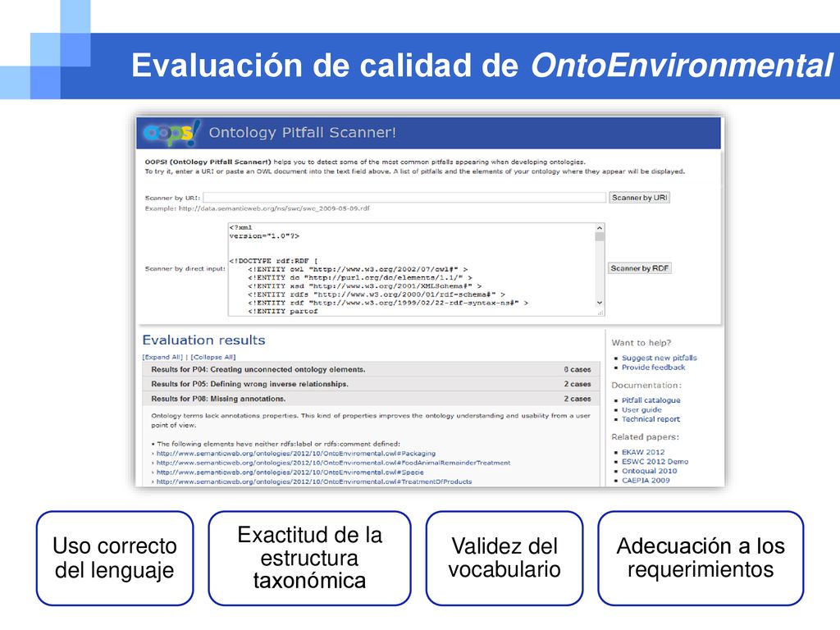Click the 'Exactitud de la estructura taxonómica' box
This screenshot has width=840, height=630.
click(x=309, y=558)
